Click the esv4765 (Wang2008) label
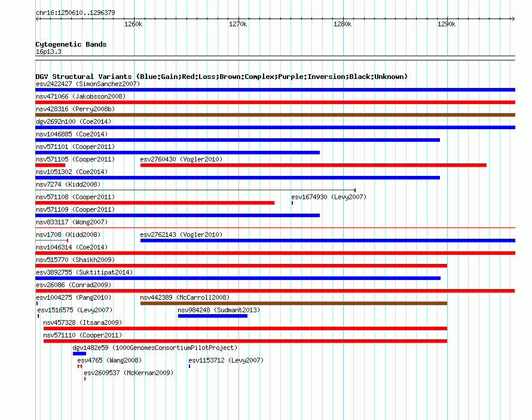Screen dimensions: 532x420 pos(109,360)
